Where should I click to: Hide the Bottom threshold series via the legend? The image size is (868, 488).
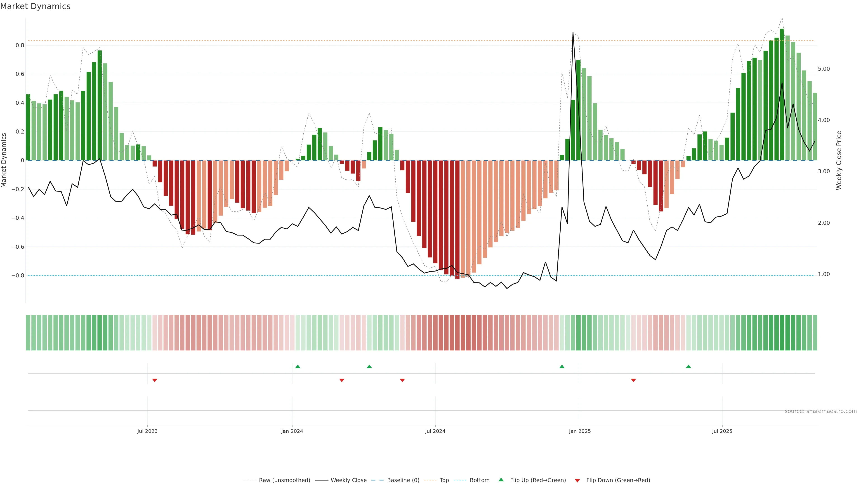coord(479,480)
